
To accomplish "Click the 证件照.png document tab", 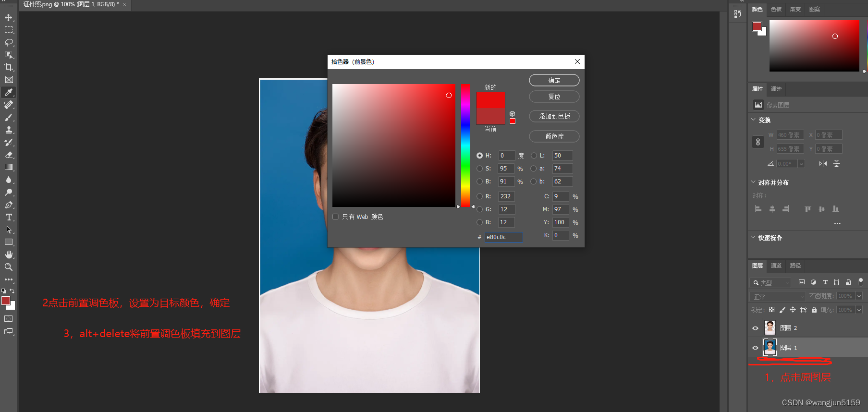I will pos(71,4).
